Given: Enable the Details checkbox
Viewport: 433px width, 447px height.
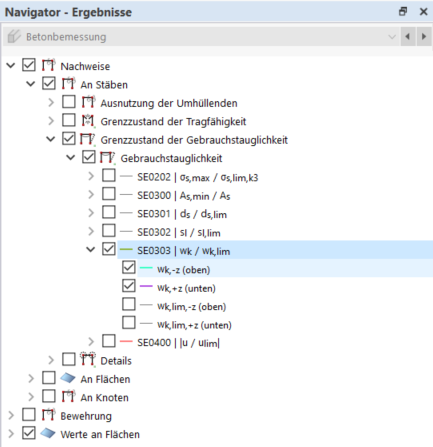Looking at the screenshot, I should [69, 360].
